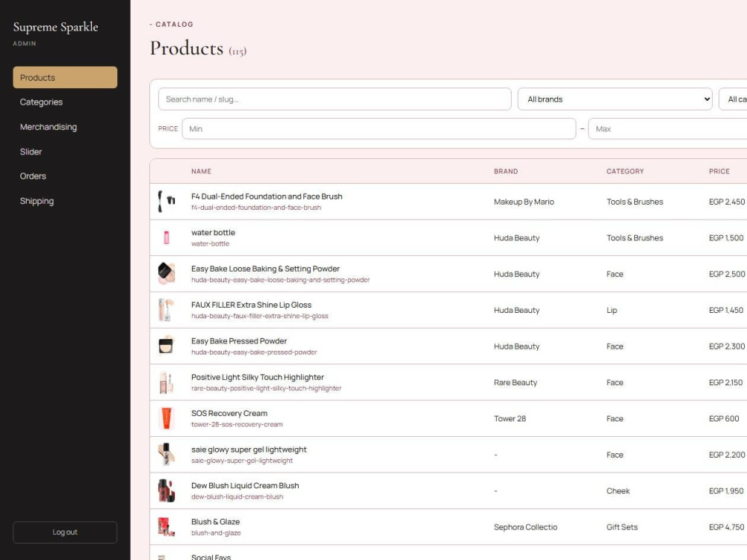
Task: Click Makeup By Mario brand cell
Action: (524, 202)
